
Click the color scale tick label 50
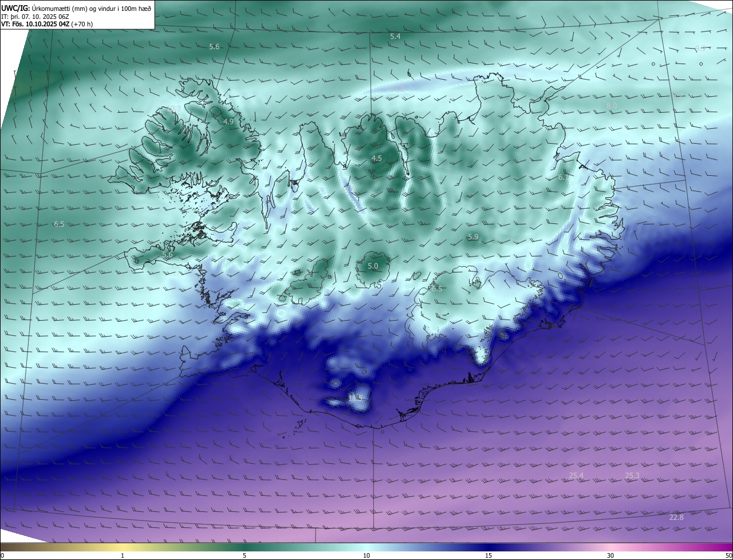(728, 555)
